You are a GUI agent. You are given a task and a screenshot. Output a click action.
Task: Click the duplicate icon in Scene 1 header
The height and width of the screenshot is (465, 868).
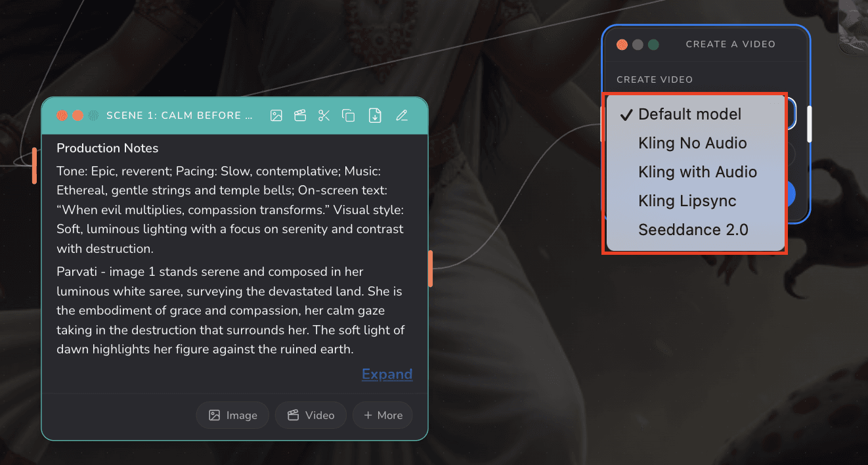349,116
